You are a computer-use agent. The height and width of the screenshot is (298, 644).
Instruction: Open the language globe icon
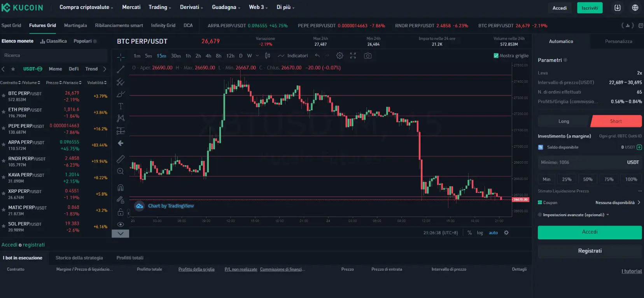tap(635, 8)
